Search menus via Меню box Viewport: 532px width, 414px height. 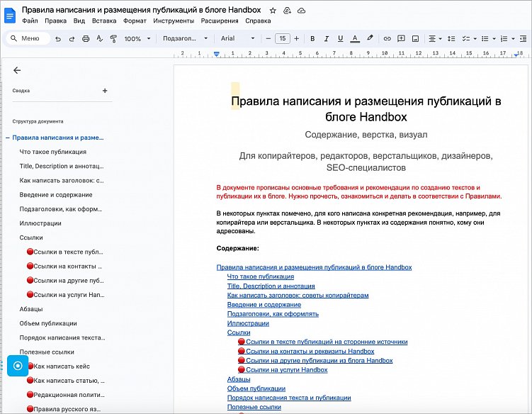click(28, 38)
